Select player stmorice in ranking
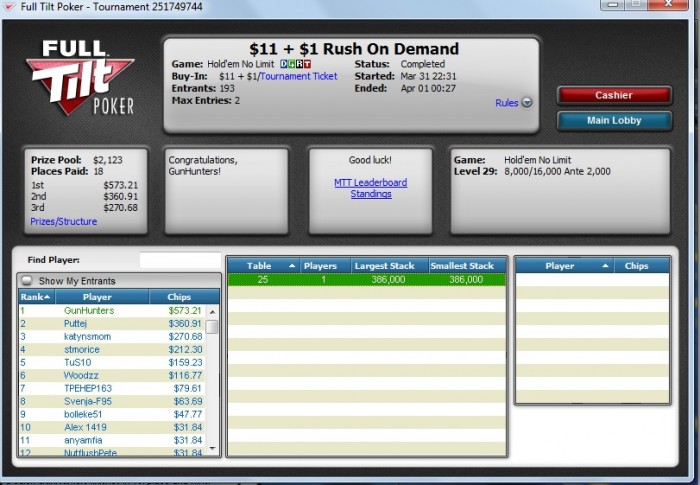 point(112,349)
